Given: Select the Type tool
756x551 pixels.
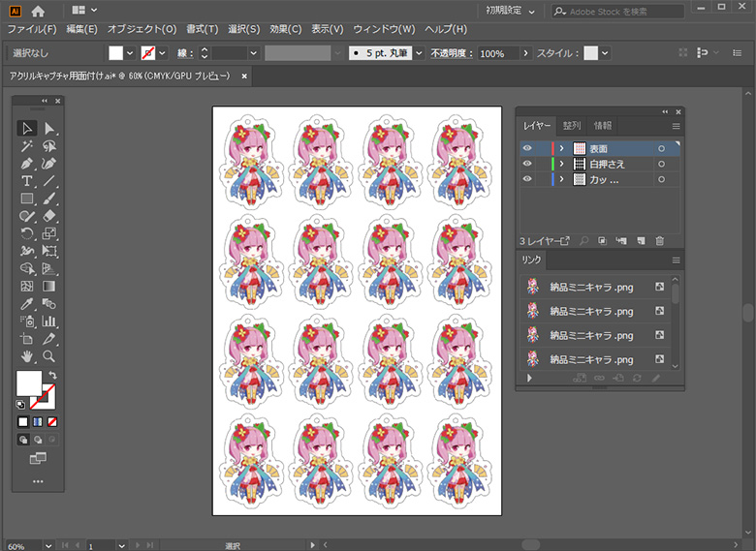Looking at the screenshot, I should point(27,181).
